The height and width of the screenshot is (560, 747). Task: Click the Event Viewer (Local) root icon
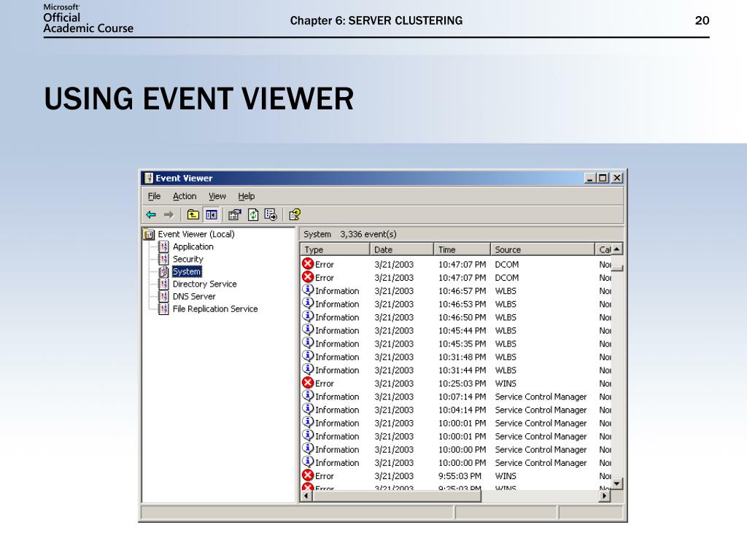coord(149,234)
